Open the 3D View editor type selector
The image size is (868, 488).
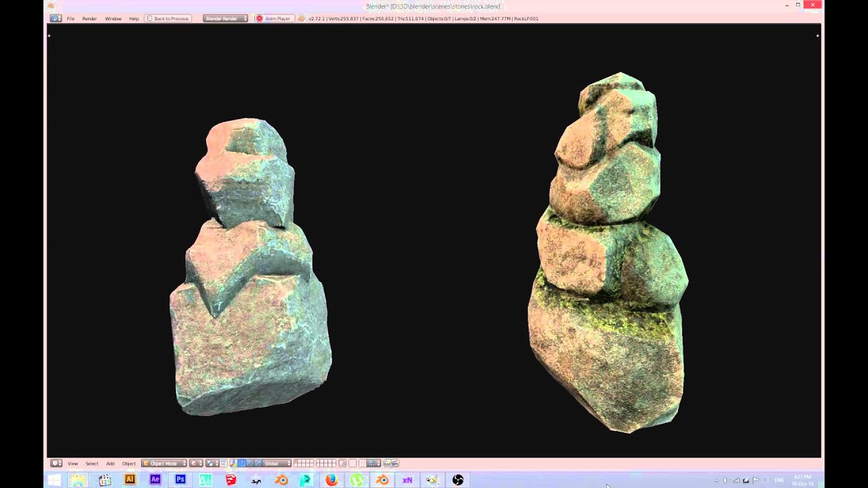tap(56, 464)
